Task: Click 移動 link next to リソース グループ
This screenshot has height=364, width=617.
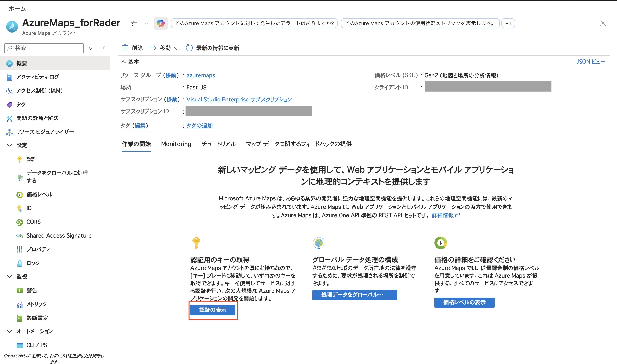Action: (171, 75)
